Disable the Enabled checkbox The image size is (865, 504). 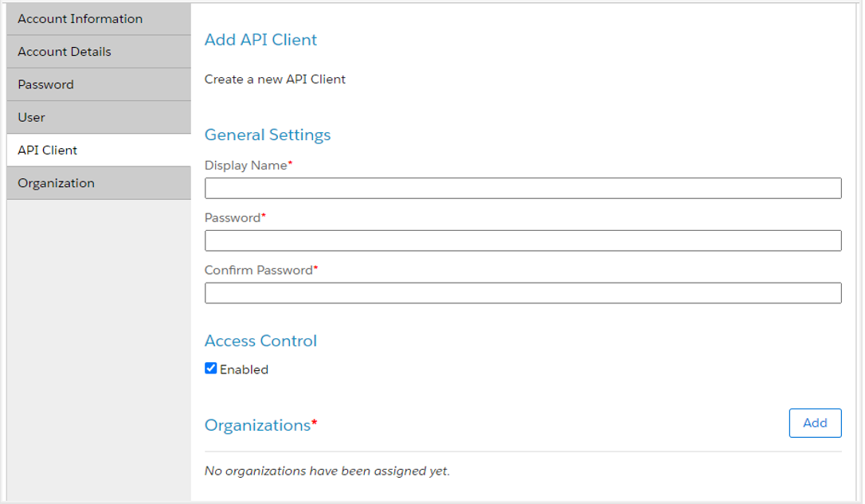pyautogui.click(x=210, y=368)
